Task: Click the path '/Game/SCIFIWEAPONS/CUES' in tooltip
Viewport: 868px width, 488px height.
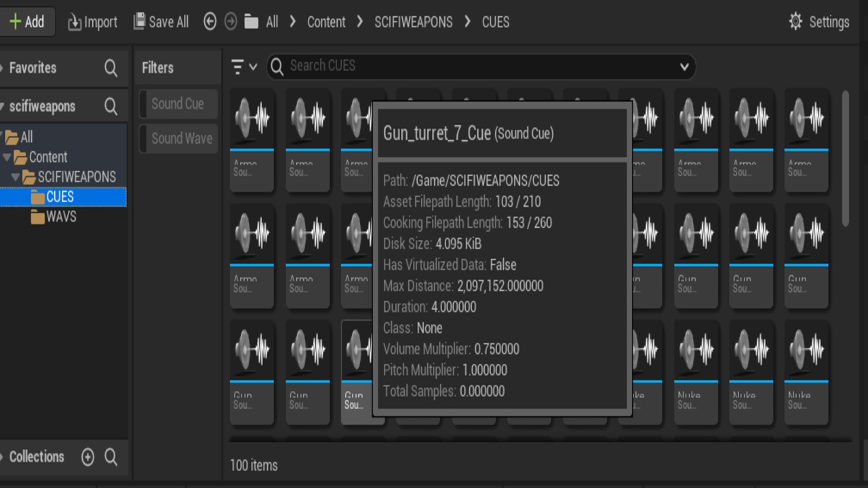Action: [486, 181]
